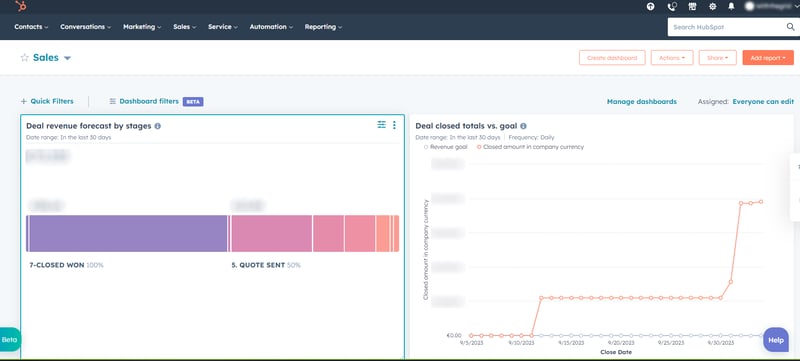Open three-dot menu on Deal revenue forecast
This screenshot has width=800, height=361.
[394, 125]
